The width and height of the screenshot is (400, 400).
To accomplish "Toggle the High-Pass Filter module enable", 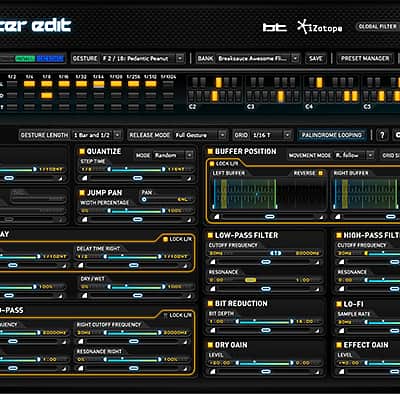I will coord(339,235).
